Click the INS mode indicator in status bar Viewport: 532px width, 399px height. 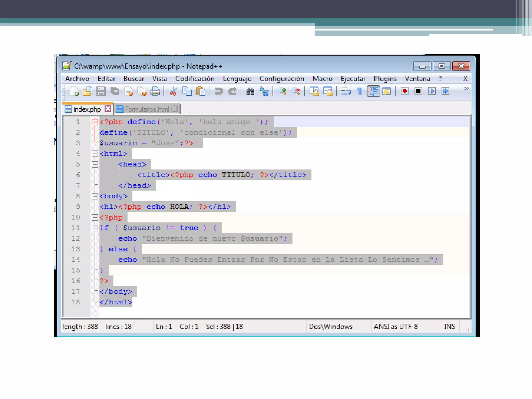[449, 327]
